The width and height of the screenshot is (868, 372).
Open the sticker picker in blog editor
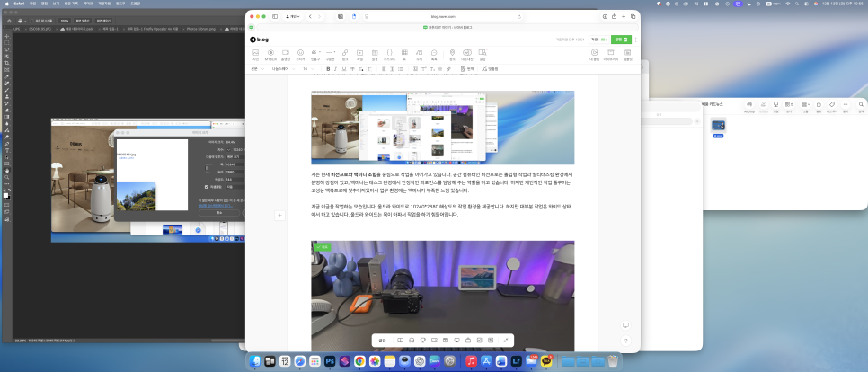(x=301, y=54)
